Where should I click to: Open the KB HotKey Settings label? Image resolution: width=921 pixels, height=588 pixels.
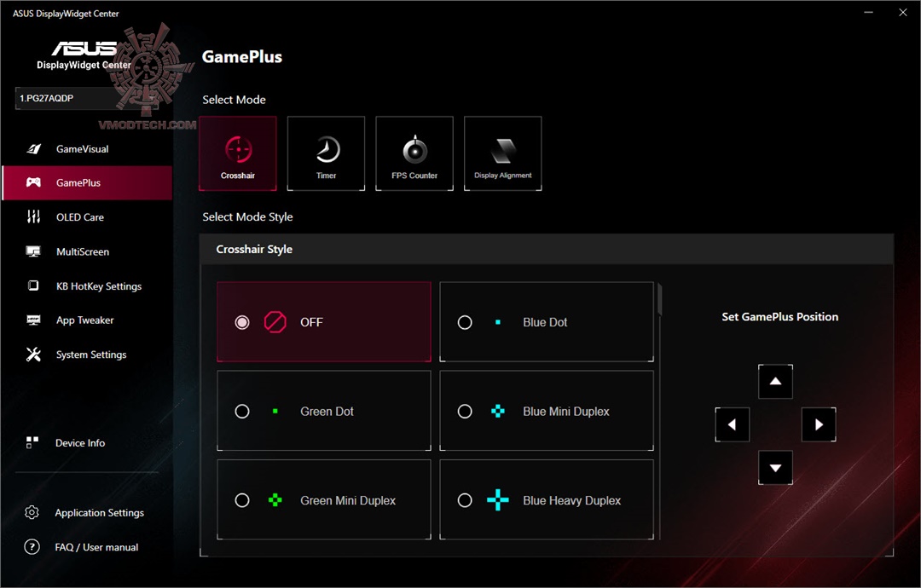tap(99, 286)
